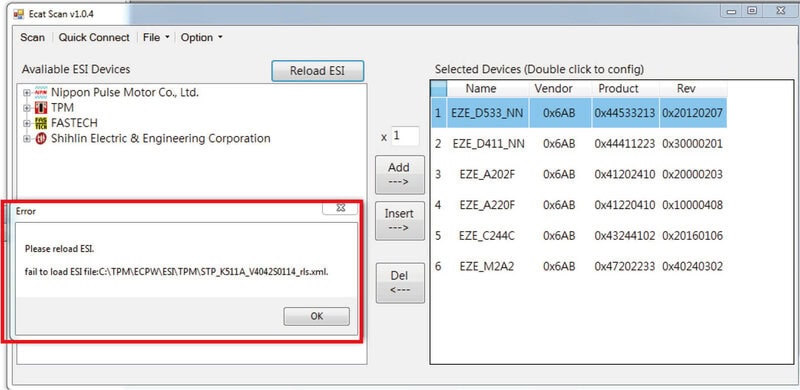Click revision cell 0x10000408

(692, 205)
